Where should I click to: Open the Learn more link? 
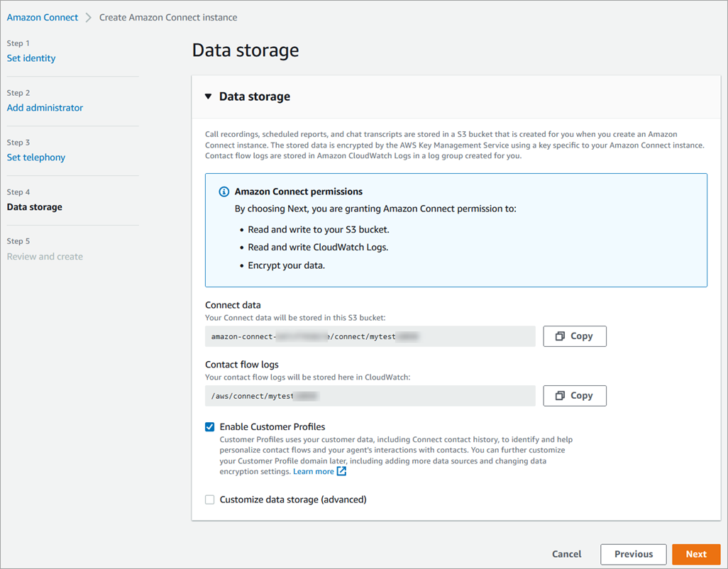tap(311, 470)
